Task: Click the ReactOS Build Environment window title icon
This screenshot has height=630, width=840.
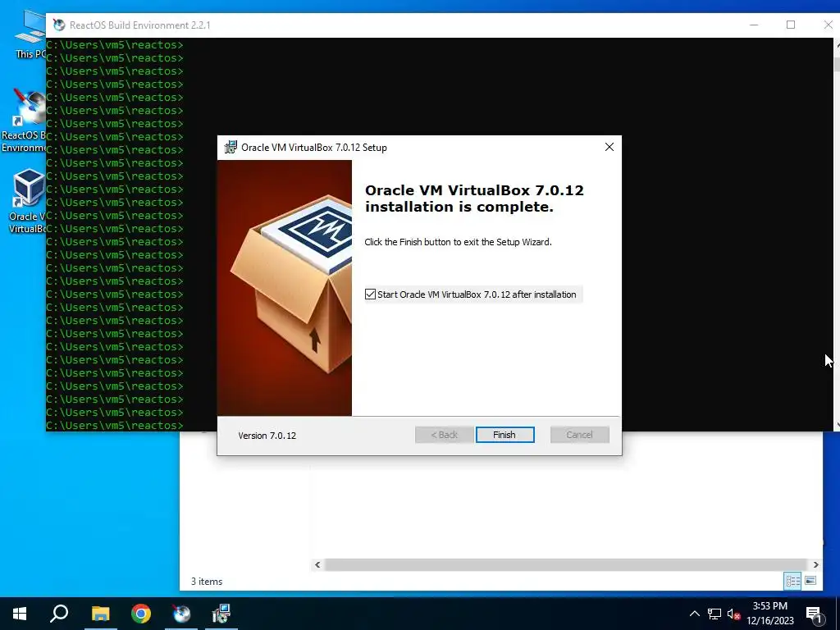Action: point(59,25)
